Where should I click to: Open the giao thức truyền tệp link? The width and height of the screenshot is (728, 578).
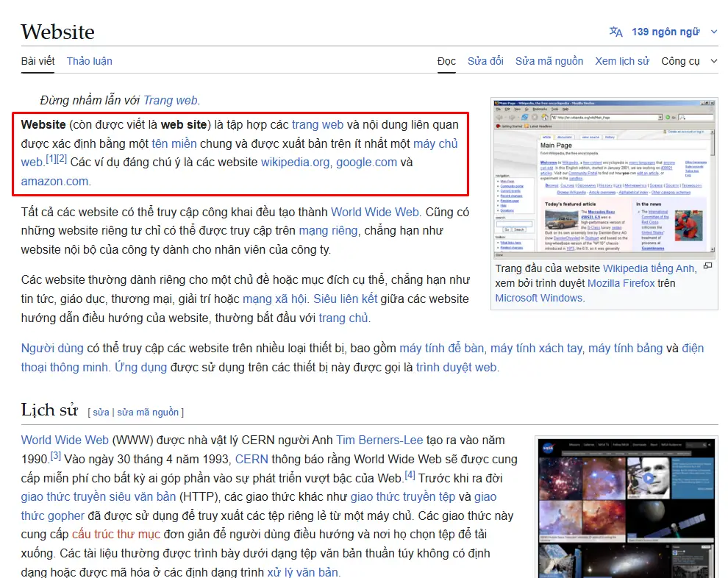[403, 497]
